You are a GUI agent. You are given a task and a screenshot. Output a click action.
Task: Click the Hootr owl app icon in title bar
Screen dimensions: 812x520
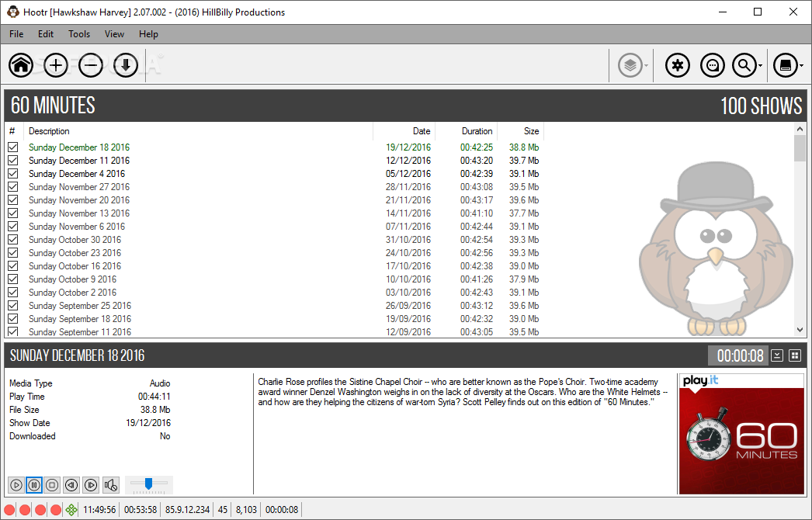click(x=13, y=12)
